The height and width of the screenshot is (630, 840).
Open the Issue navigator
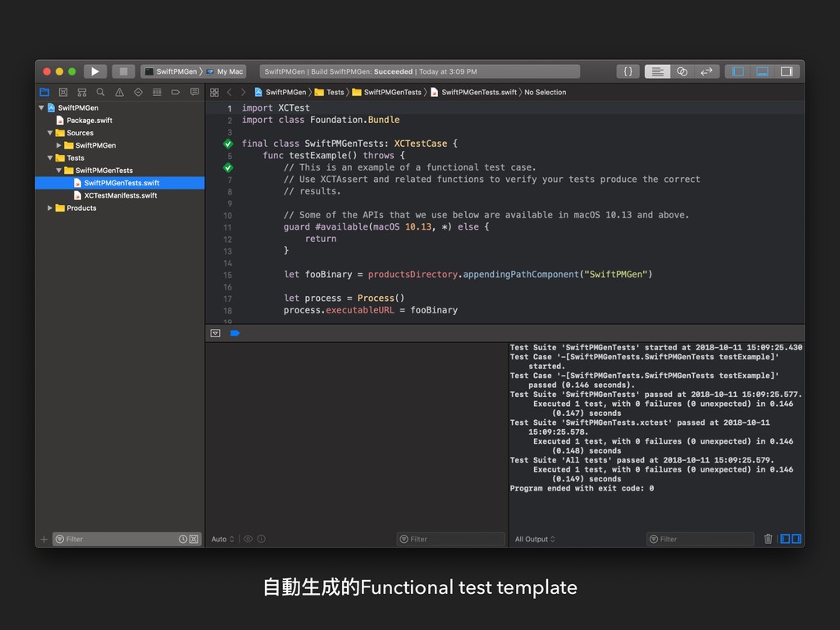[120, 92]
